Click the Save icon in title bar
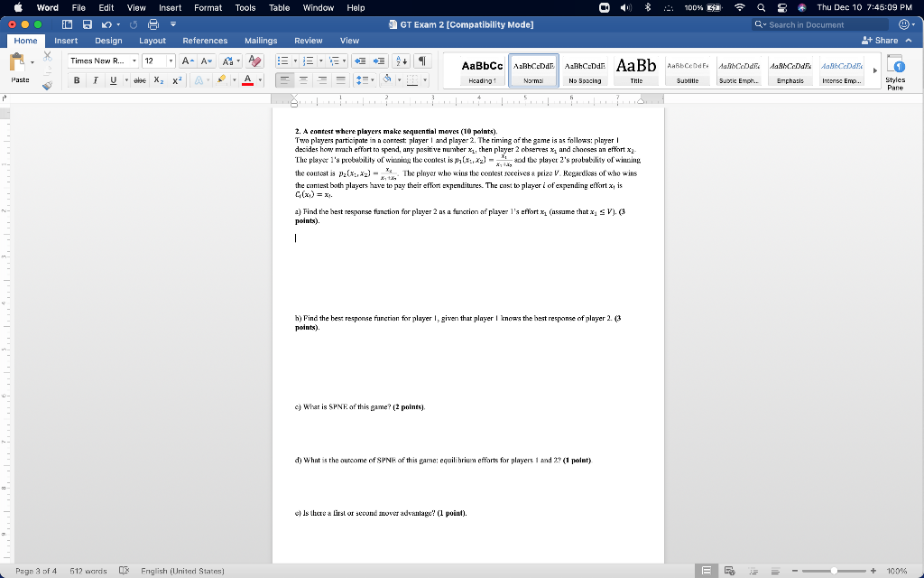Viewport: 924px width, 578px height. click(88, 24)
